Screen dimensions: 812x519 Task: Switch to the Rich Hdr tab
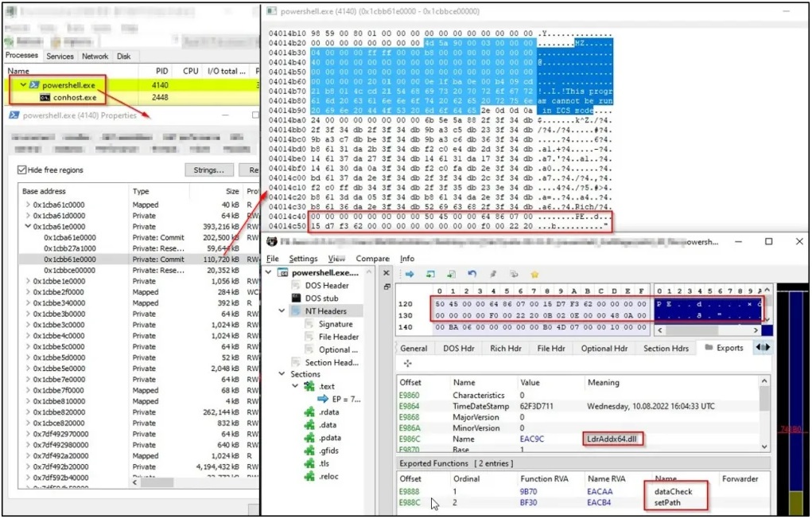[x=506, y=349]
